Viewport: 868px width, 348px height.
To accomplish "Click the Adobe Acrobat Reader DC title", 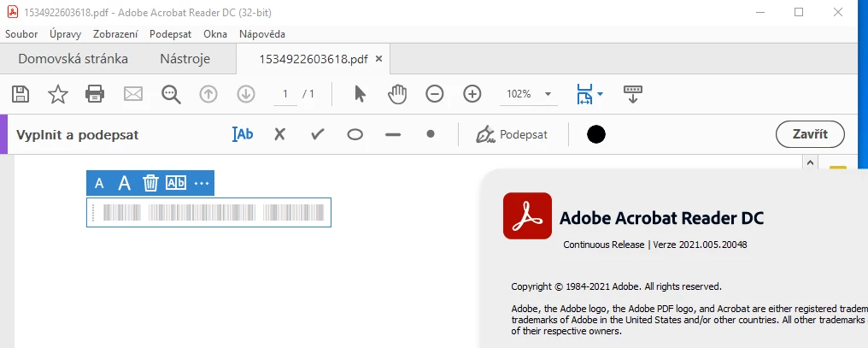I will pyautogui.click(x=661, y=218).
